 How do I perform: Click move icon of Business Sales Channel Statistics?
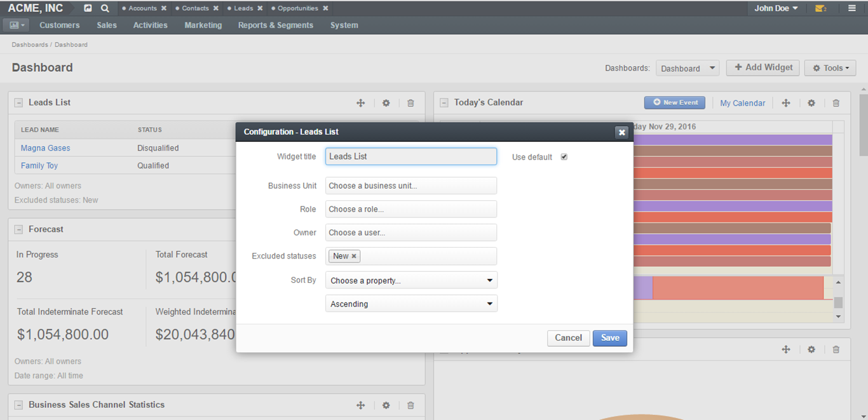(361, 405)
